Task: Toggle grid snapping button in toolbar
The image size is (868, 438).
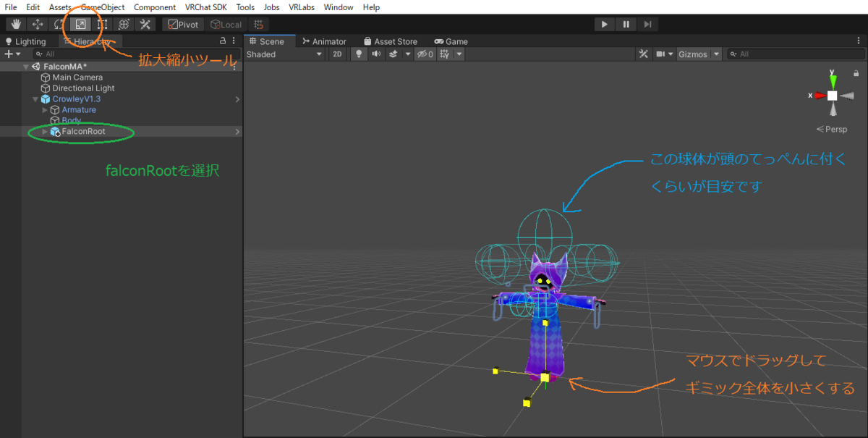Action: click(x=259, y=24)
